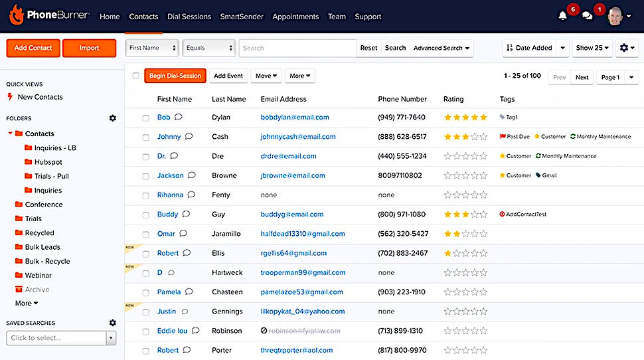Open comment bubble for Rihanna Fenty
Screen dimensions: 644x360
pos(191,195)
